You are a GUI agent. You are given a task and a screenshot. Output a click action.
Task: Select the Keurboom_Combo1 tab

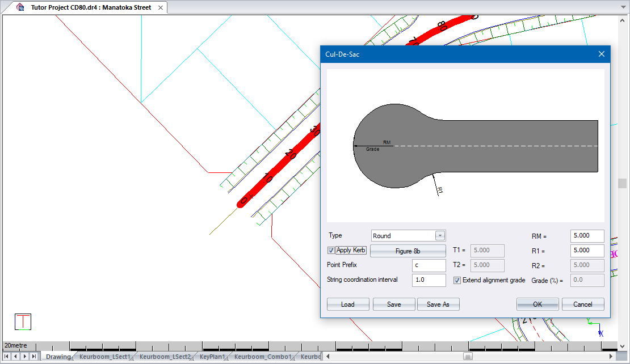click(x=263, y=357)
